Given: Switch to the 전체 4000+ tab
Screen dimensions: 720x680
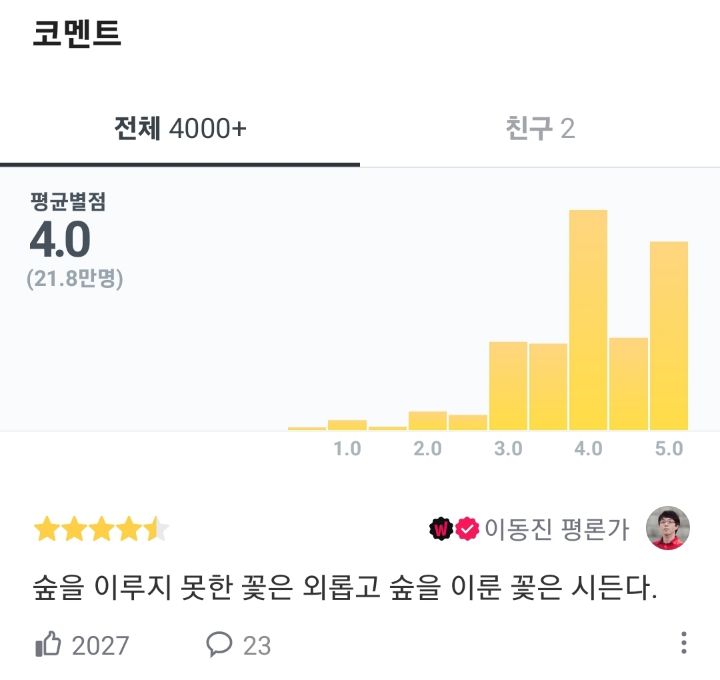Looking at the screenshot, I should (x=180, y=128).
